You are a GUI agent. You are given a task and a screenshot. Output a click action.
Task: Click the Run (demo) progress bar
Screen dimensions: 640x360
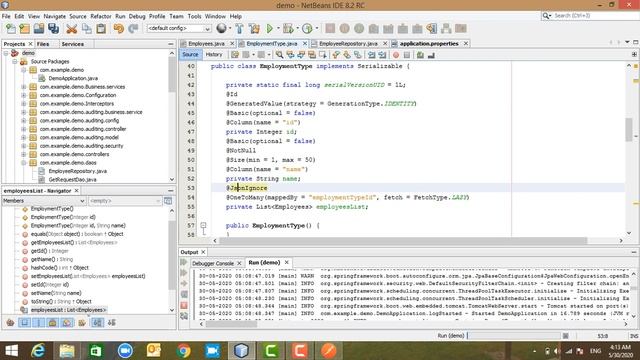click(513, 336)
